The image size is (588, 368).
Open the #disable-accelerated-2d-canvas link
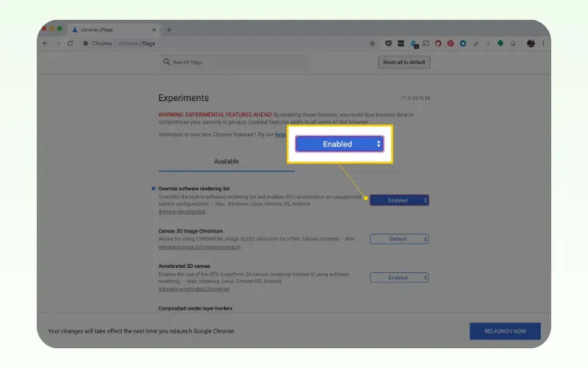194,289
